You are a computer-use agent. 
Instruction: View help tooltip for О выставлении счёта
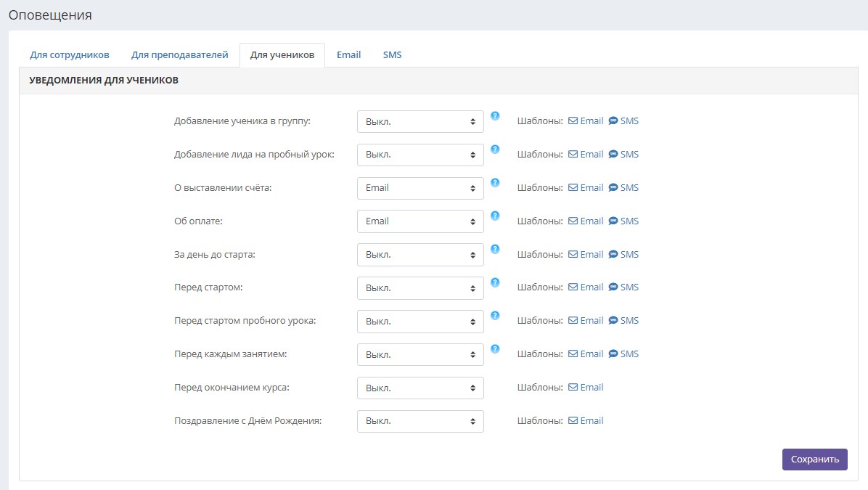point(495,182)
